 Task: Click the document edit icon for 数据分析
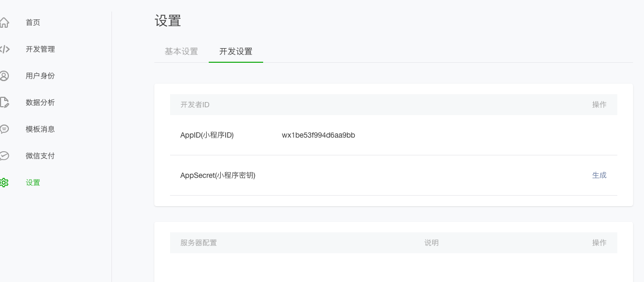[4, 103]
